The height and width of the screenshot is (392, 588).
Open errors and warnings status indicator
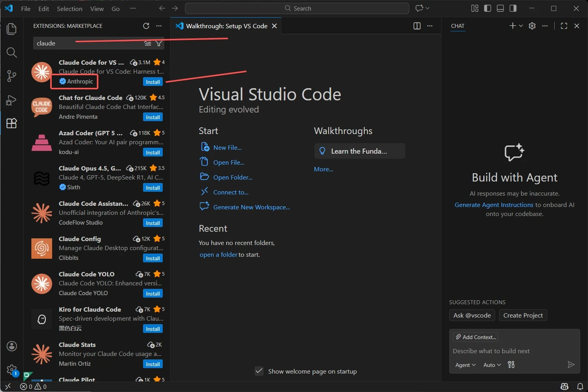click(x=33, y=387)
